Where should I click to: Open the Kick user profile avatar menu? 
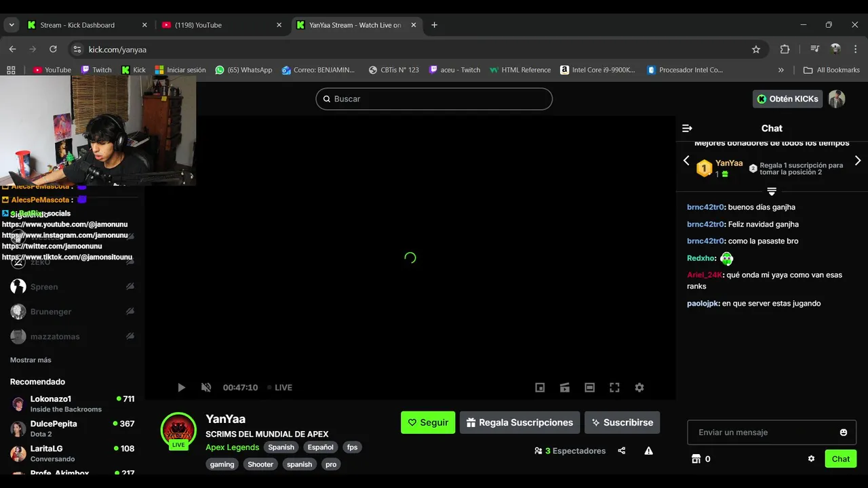[x=837, y=99]
